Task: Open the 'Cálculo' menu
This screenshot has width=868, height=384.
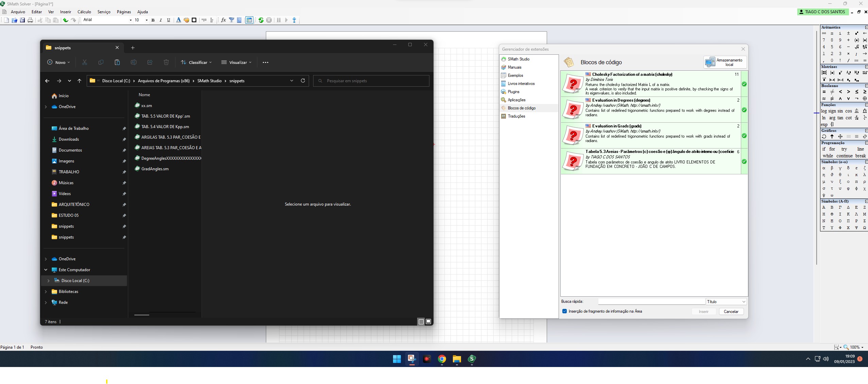Action: (x=84, y=12)
